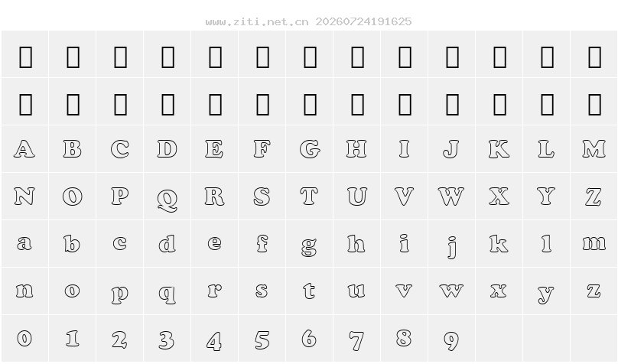The width and height of the screenshot is (618, 364).
Task: Click the lowercase g glyph
Action: pos(309,246)
